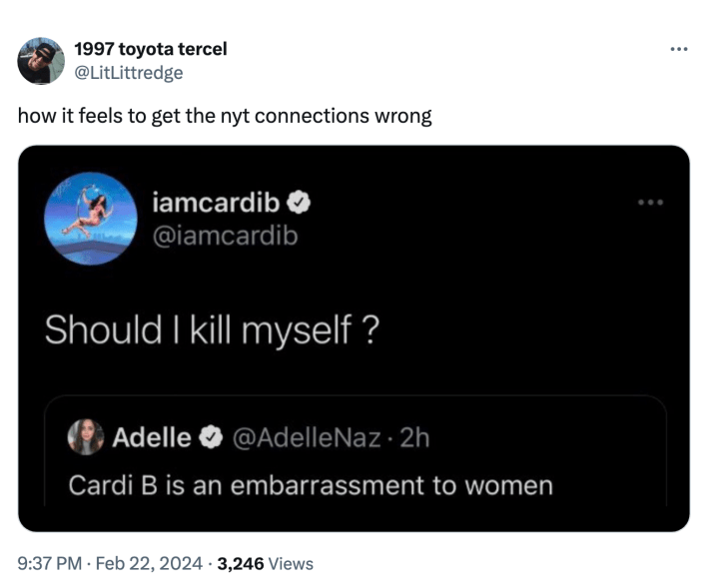Open the @LitLittredge handle link
Screen dimensions: 708x588
(x=129, y=72)
